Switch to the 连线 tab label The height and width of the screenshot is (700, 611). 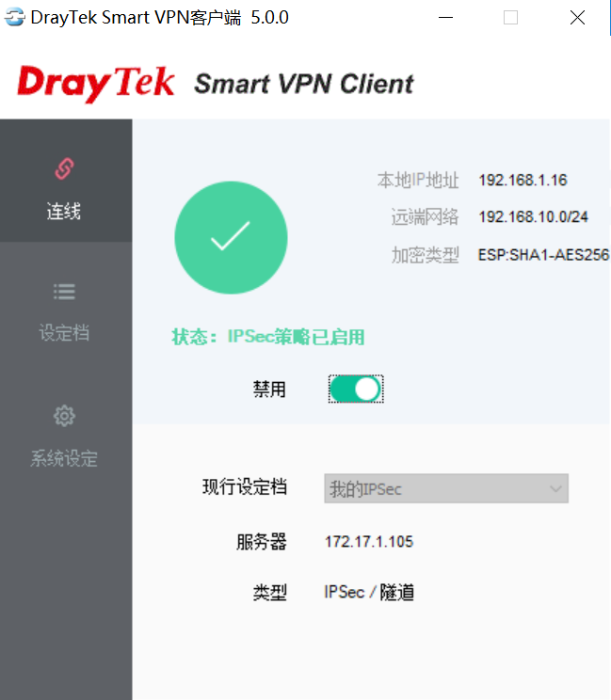[x=64, y=211]
